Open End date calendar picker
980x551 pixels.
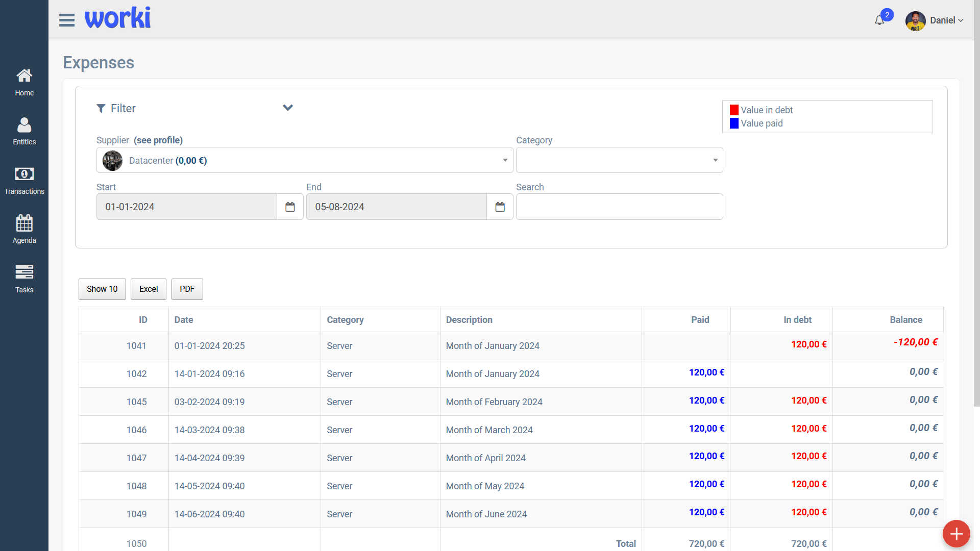pyautogui.click(x=500, y=207)
